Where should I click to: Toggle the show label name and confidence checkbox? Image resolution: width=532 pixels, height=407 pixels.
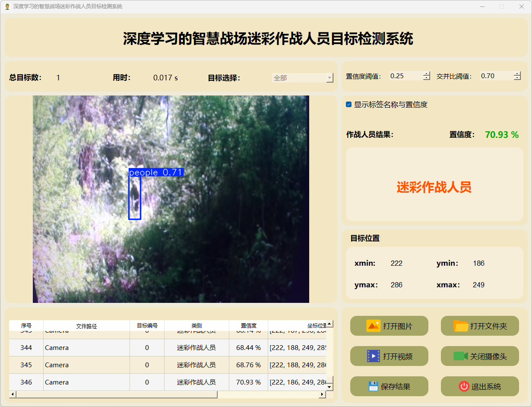(349, 105)
